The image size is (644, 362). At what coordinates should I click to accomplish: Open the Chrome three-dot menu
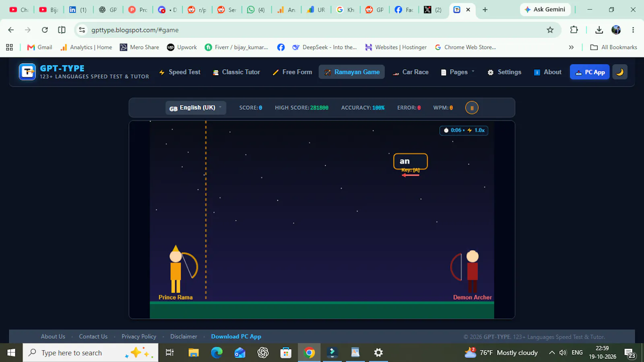pos(633,30)
